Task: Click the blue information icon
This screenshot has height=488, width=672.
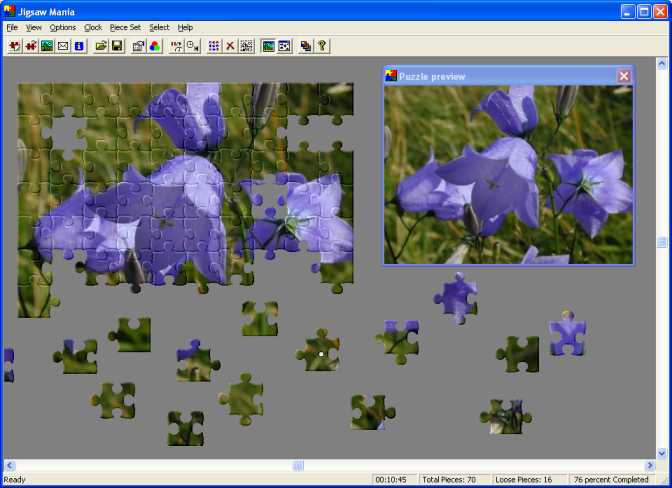Action: tap(79, 46)
